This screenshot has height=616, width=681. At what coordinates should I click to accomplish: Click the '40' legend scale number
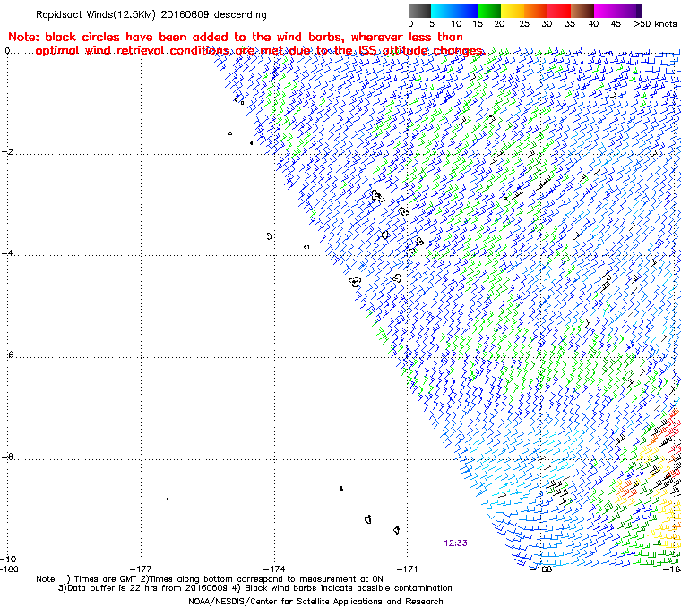click(x=593, y=24)
